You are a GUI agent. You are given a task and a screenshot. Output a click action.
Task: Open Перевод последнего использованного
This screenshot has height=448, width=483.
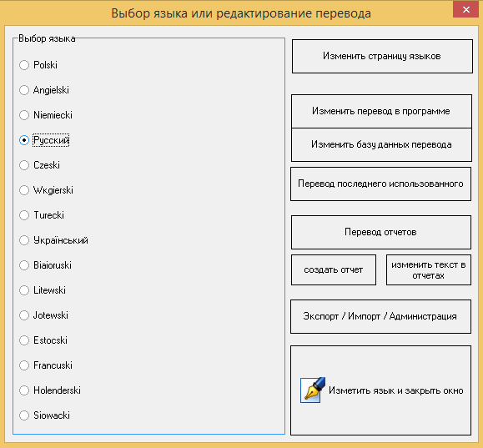pos(380,184)
